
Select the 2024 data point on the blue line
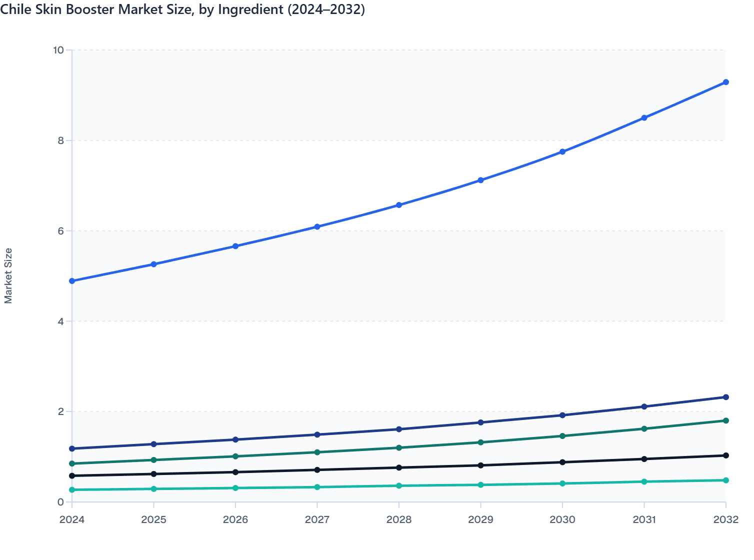tap(71, 280)
